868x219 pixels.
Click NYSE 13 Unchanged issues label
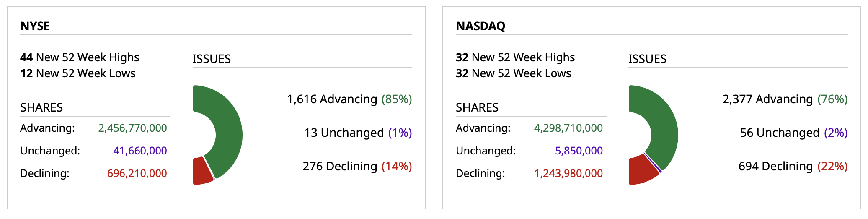pos(358,133)
